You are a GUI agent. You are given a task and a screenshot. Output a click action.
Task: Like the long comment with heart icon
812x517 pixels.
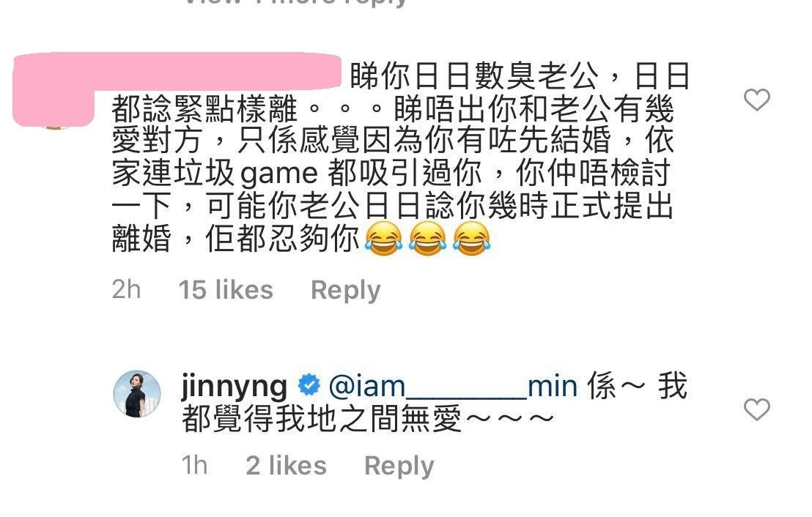click(756, 100)
